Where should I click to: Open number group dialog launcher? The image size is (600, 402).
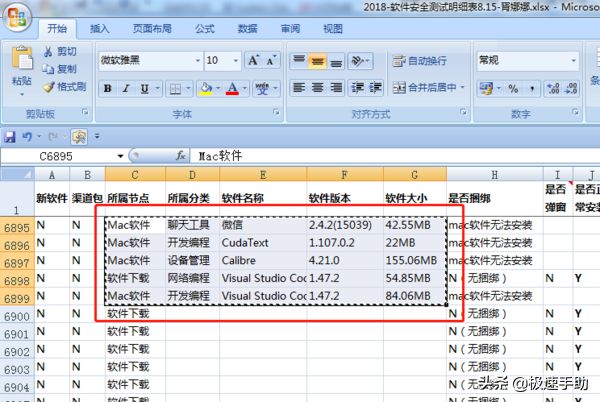click(575, 112)
